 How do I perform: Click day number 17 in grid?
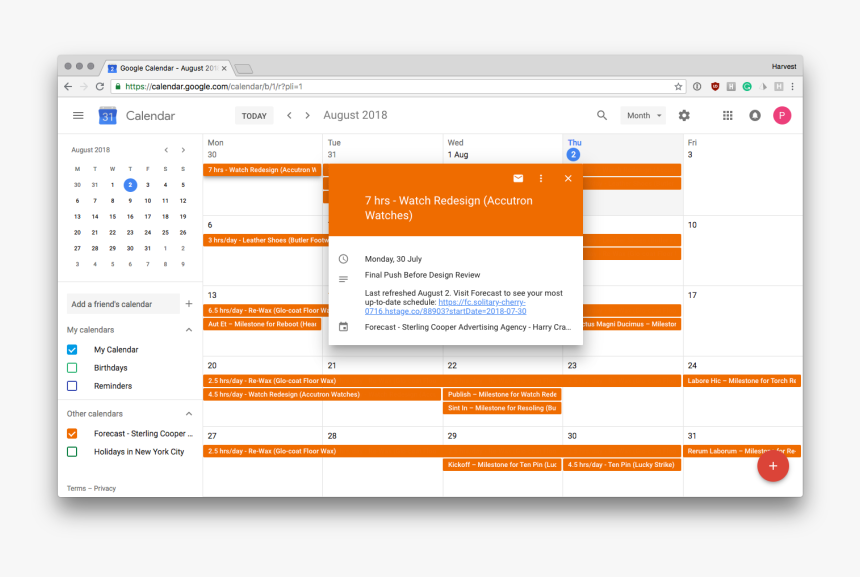pyautogui.click(x=692, y=295)
